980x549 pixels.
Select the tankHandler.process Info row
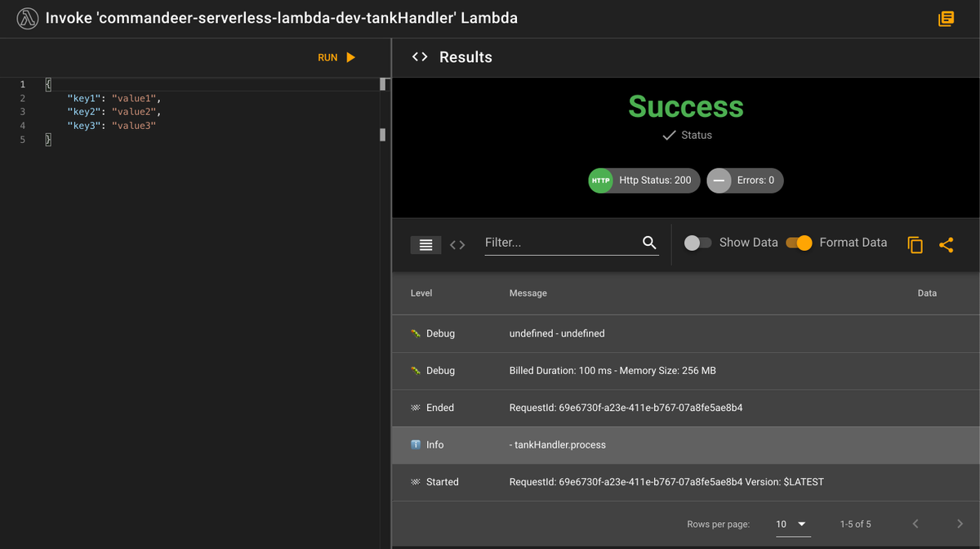pyautogui.click(x=686, y=444)
